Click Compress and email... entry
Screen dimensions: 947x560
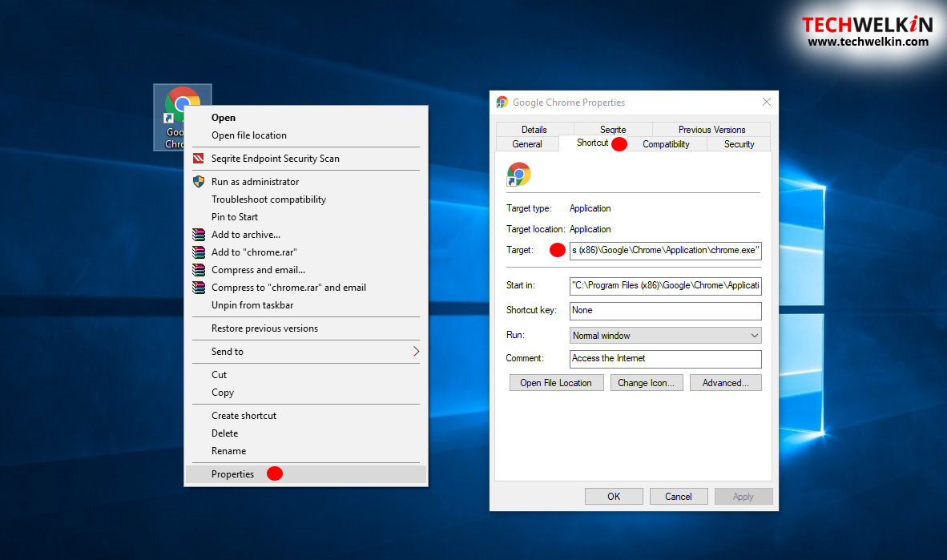[x=305, y=270]
